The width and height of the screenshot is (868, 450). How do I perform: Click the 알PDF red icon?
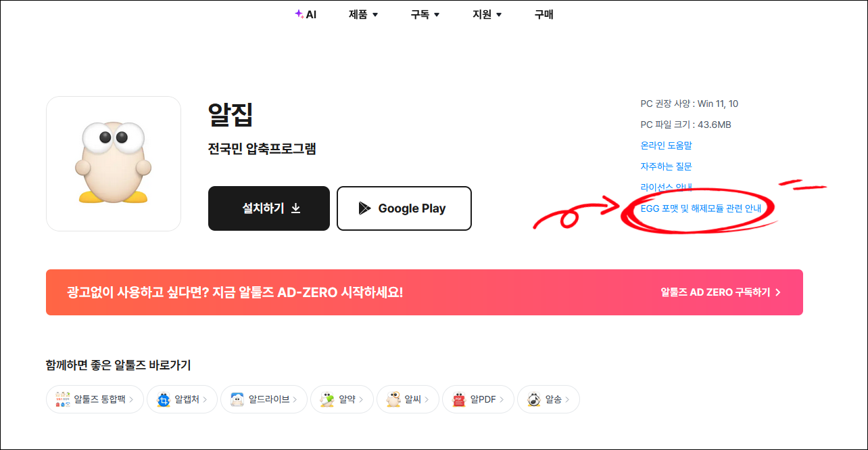coord(459,399)
